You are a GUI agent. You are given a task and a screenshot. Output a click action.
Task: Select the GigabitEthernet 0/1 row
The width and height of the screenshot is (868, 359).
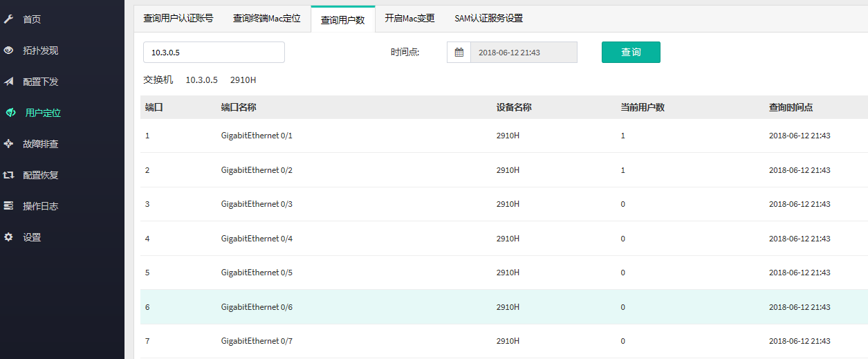[504, 136]
